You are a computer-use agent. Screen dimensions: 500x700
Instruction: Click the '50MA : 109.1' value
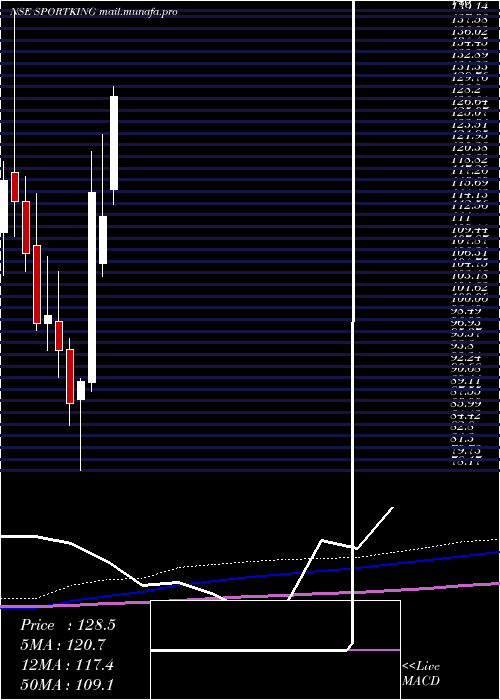click(x=67, y=685)
